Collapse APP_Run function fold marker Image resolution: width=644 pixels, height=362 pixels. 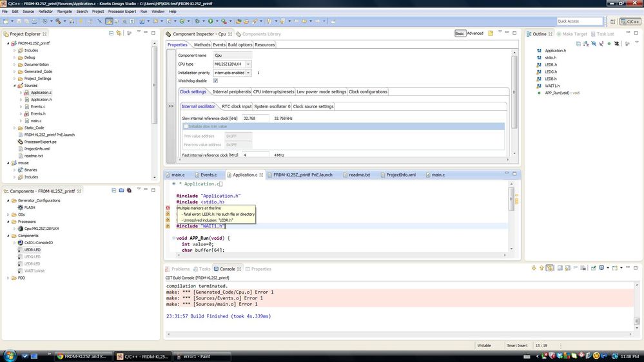point(174,238)
